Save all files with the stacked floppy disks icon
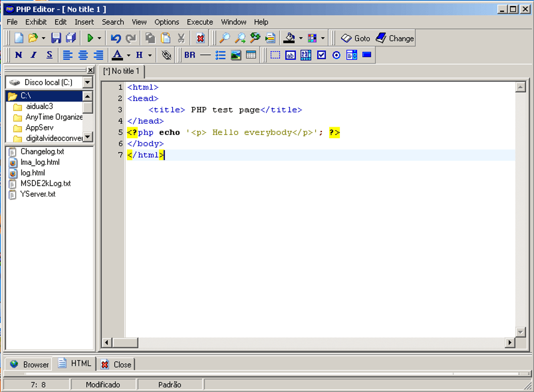534x392 pixels. pos(71,38)
